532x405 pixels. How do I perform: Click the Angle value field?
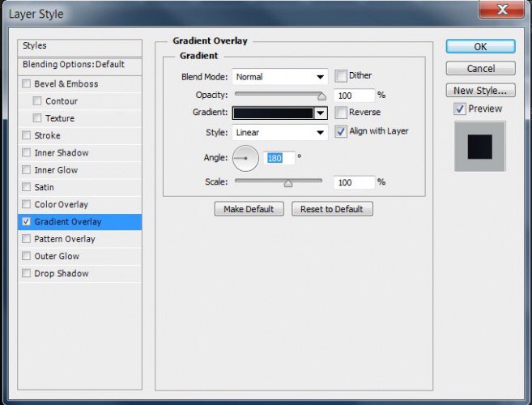click(279, 158)
